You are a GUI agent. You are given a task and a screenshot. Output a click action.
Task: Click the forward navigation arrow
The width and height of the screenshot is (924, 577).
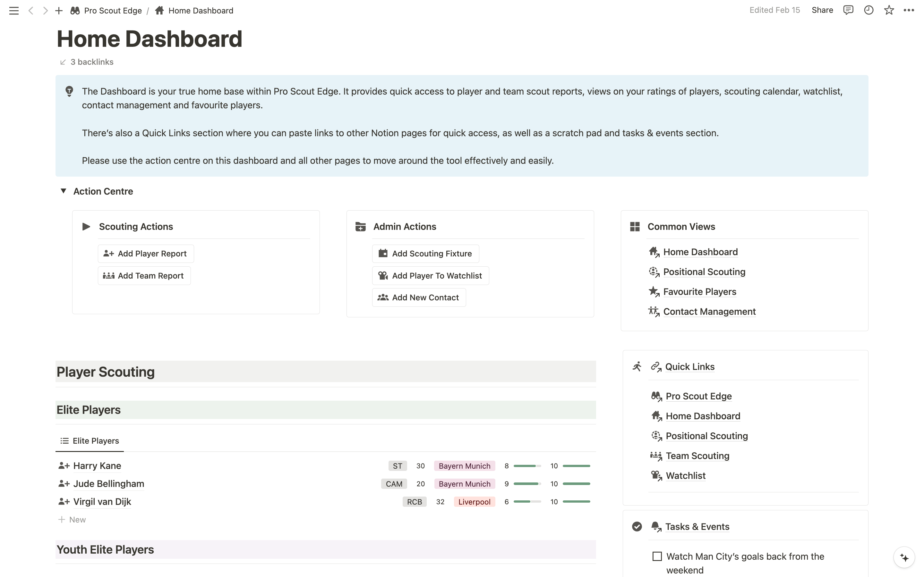pyautogui.click(x=46, y=11)
